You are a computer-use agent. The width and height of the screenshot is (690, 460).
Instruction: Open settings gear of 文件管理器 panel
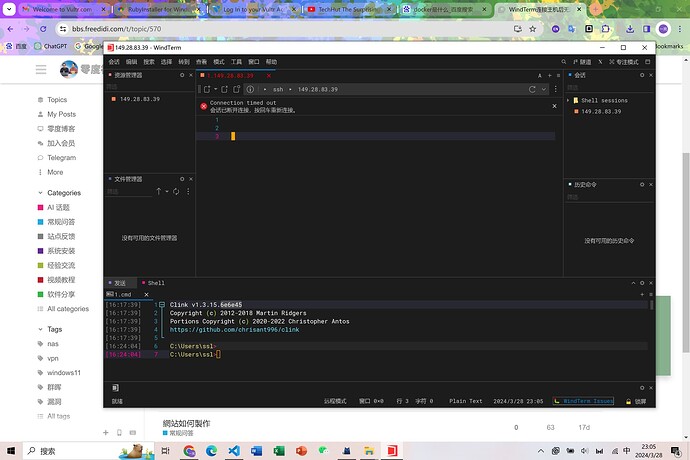point(182,179)
